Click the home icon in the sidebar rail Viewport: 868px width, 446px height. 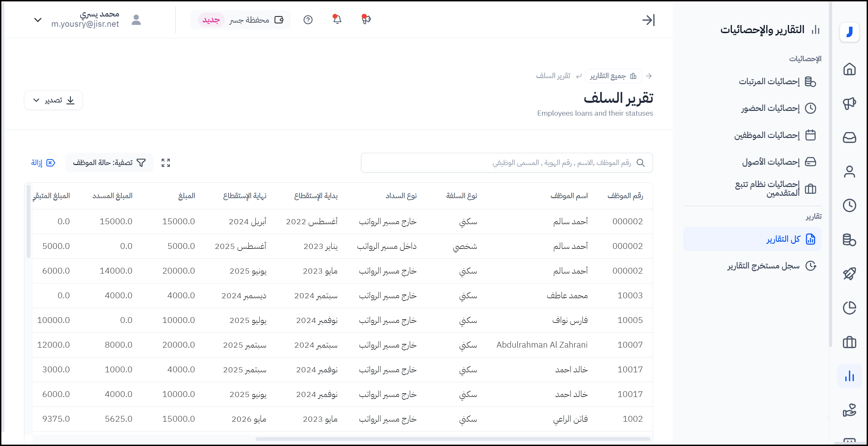coord(849,69)
